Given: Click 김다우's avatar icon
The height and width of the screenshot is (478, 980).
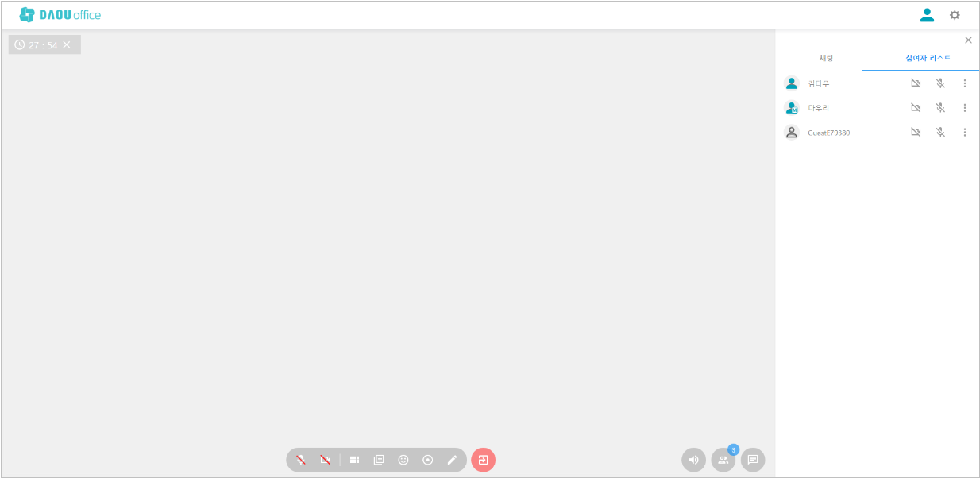Looking at the screenshot, I should pyautogui.click(x=791, y=83).
